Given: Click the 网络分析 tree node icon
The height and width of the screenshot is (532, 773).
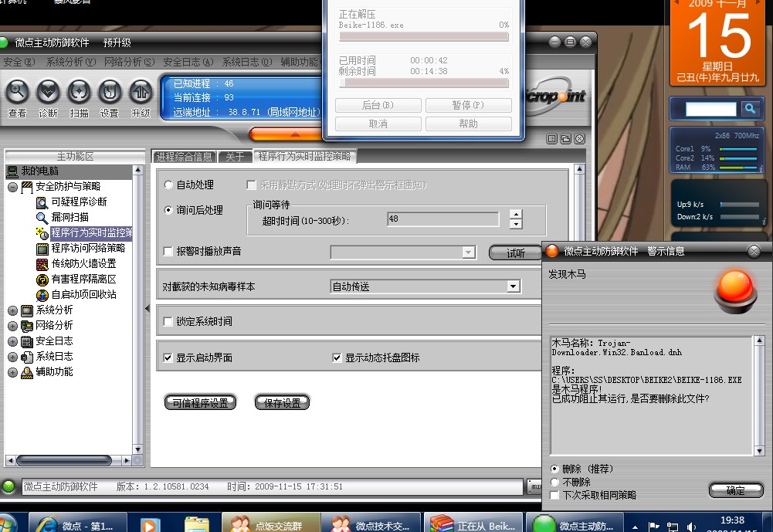Looking at the screenshot, I should [x=27, y=325].
